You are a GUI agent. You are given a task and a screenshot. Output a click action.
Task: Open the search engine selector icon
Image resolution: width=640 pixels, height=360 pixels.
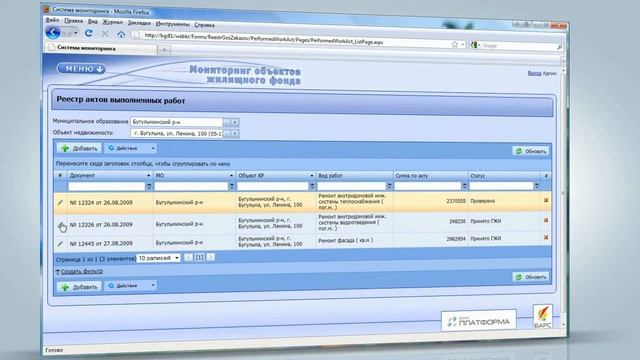point(474,45)
